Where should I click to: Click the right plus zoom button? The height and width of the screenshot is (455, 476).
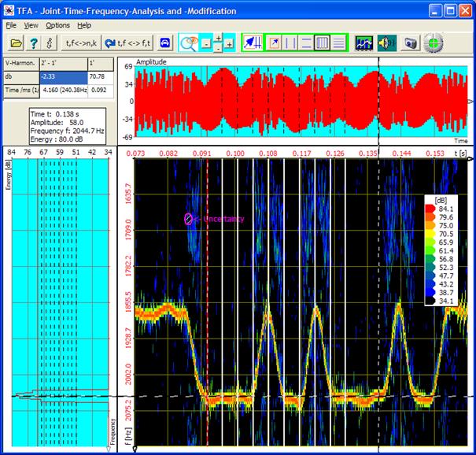pyautogui.click(x=229, y=44)
